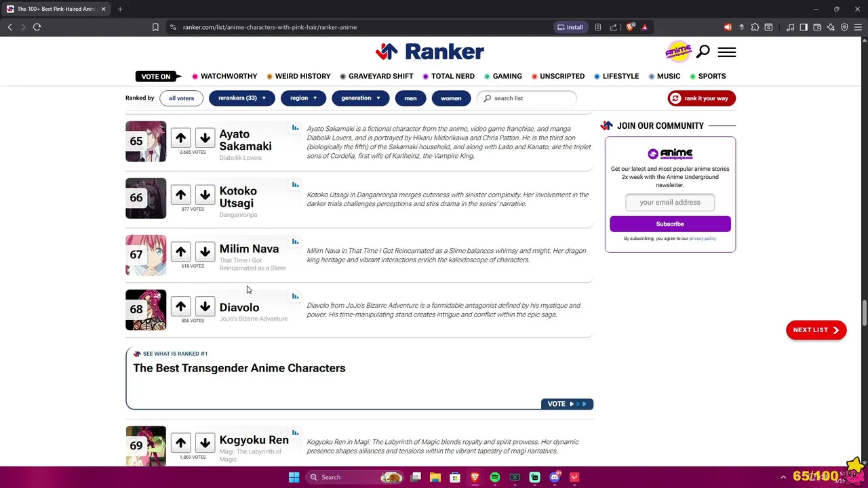Open Discord from the taskbar
Viewport: 868px width, 488px height.
[x=555, y=477]
